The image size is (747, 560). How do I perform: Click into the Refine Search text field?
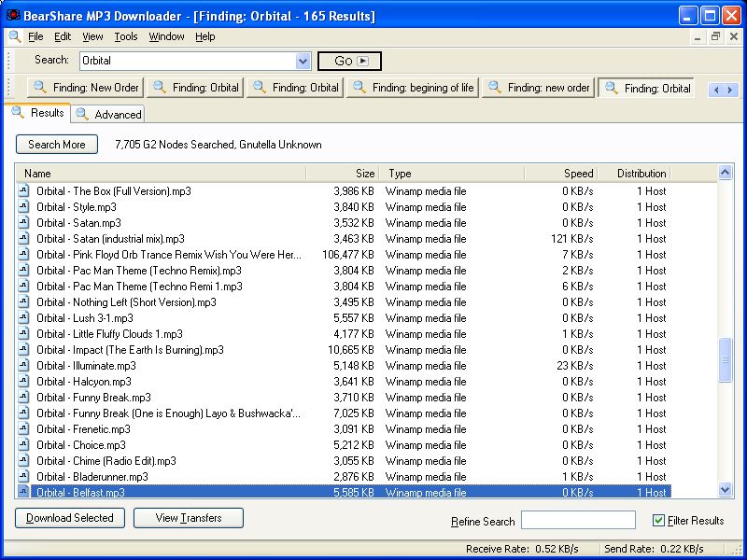point(578,521)
